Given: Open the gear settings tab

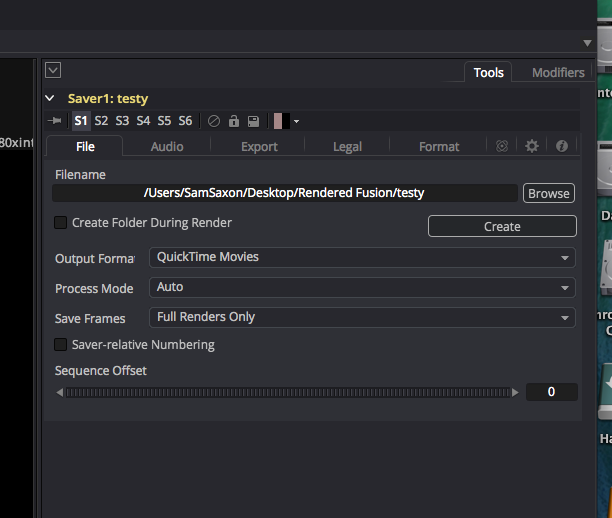Looking at the screenshot, I should (x=532, y=146).
